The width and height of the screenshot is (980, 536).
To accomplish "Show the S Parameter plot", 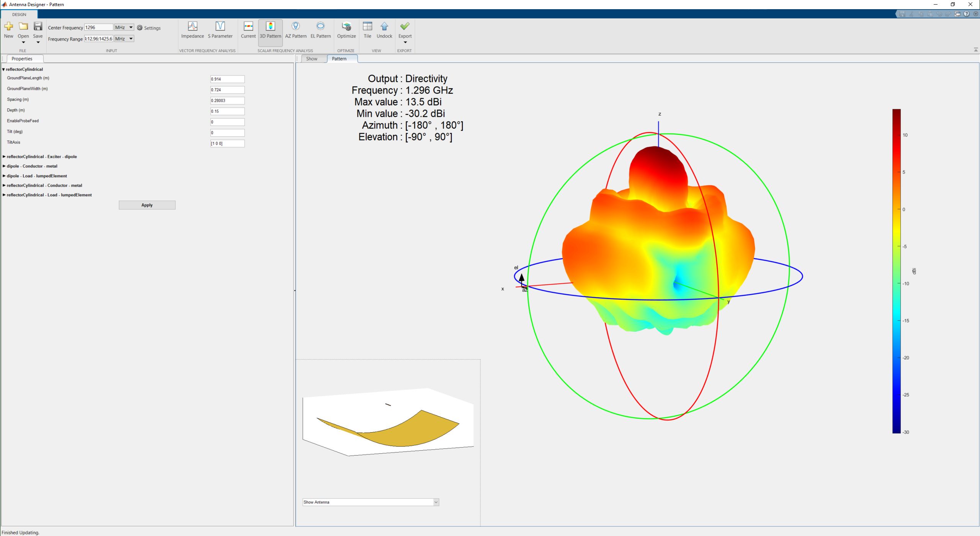I will point(220,30).
